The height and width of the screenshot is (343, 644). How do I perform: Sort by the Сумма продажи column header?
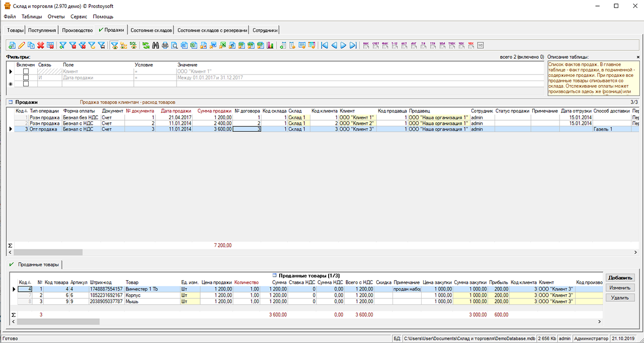(214, 111)
